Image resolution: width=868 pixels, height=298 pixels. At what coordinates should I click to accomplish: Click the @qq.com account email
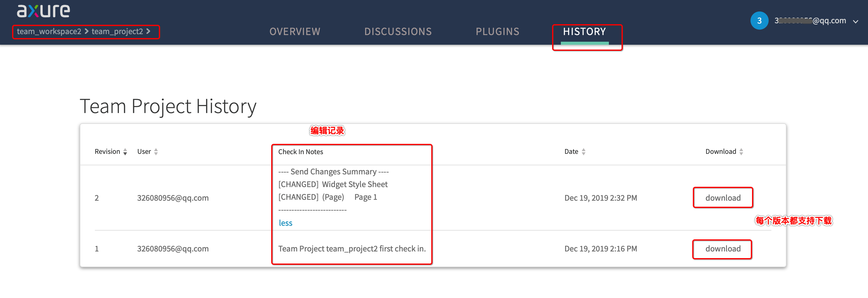(x=810, y=21)
